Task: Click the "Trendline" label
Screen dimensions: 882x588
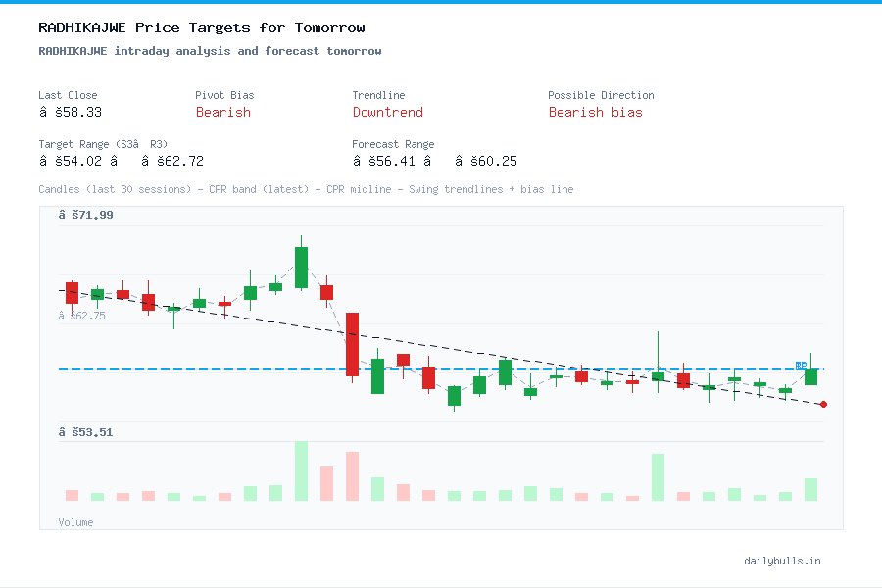Action: 378,95
